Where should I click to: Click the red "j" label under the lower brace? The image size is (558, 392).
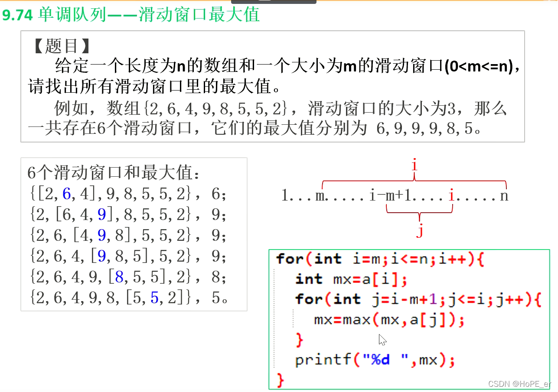point(419,230)
